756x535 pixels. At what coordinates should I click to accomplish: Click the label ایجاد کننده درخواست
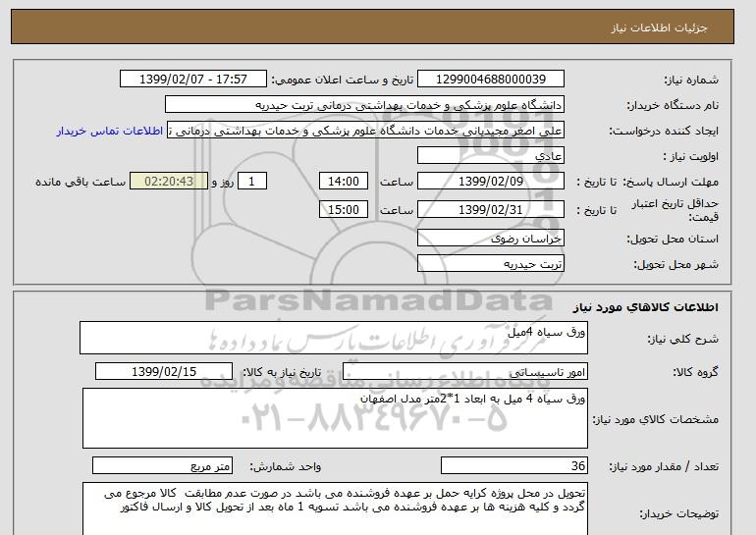[664, 132]
